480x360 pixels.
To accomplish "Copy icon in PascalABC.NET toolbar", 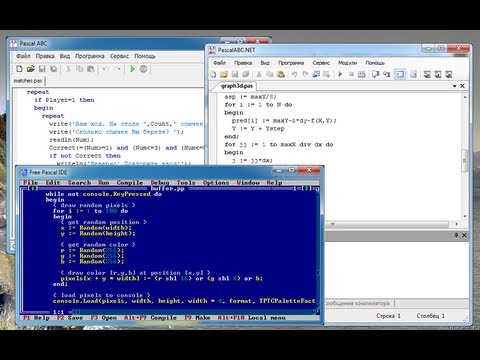I will coord(270,74).
